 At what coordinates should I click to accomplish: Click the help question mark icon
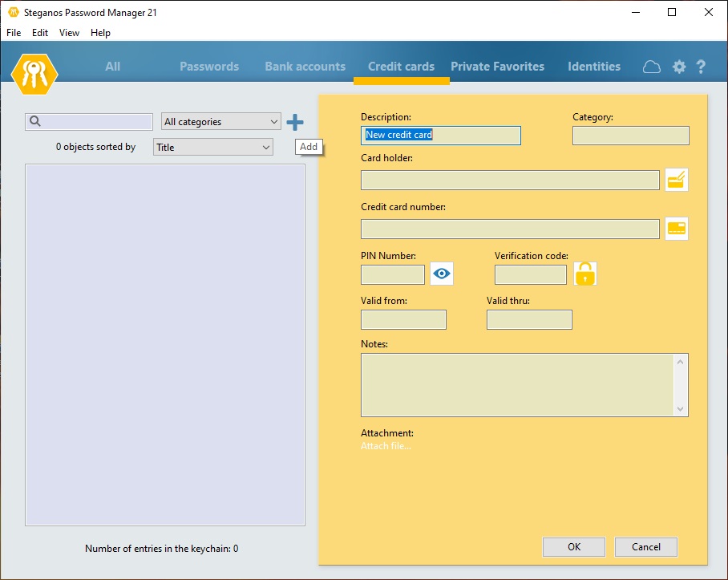pyautogui.click(x=701, y=67)
